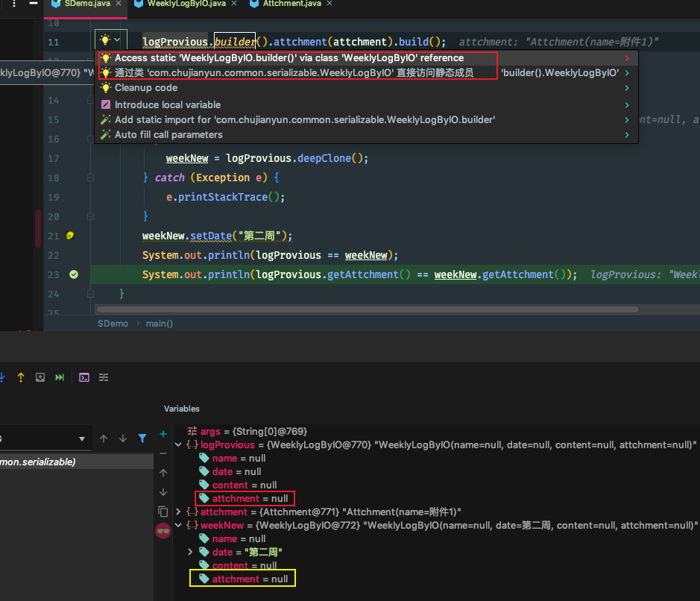Click the blue filter frames icon

(x=142, y=438)
